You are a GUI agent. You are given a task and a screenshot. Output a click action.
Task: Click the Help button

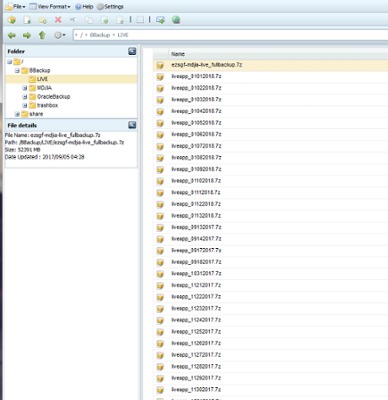pyautogui.click(x=84, y=7)
